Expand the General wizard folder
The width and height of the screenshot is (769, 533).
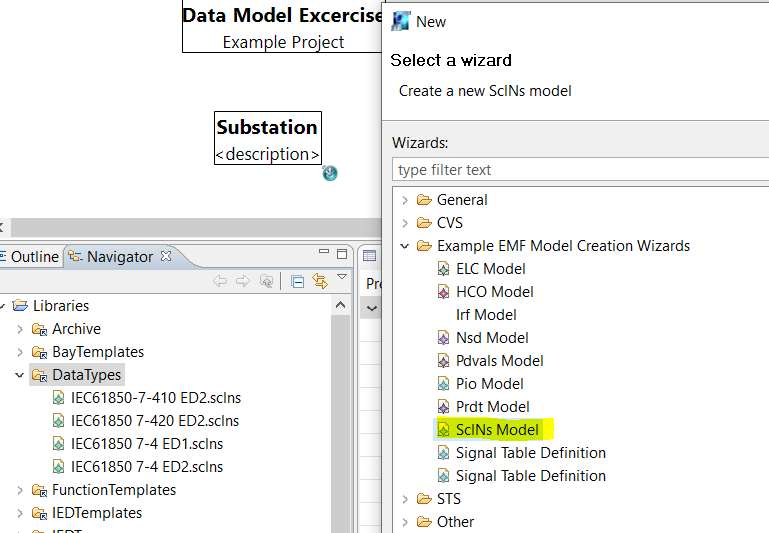click(x=405, y=200)
